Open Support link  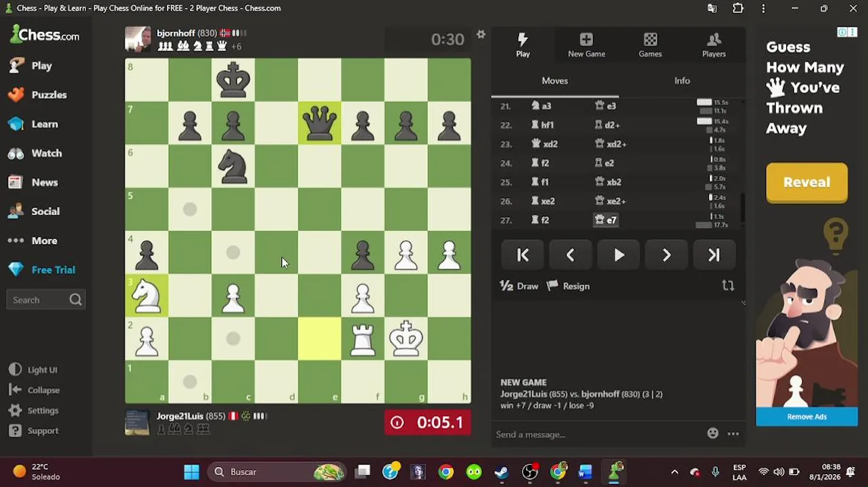pyautogui.click(x=34, y=431)
